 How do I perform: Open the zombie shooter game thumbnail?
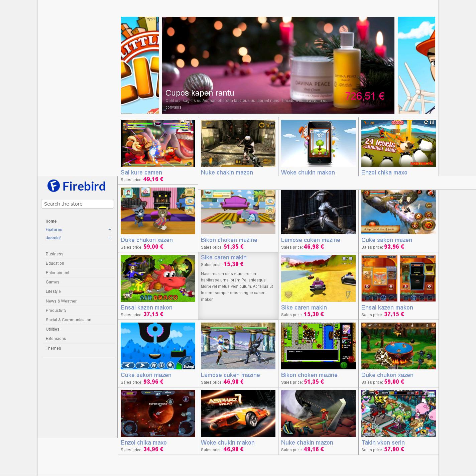238,143
